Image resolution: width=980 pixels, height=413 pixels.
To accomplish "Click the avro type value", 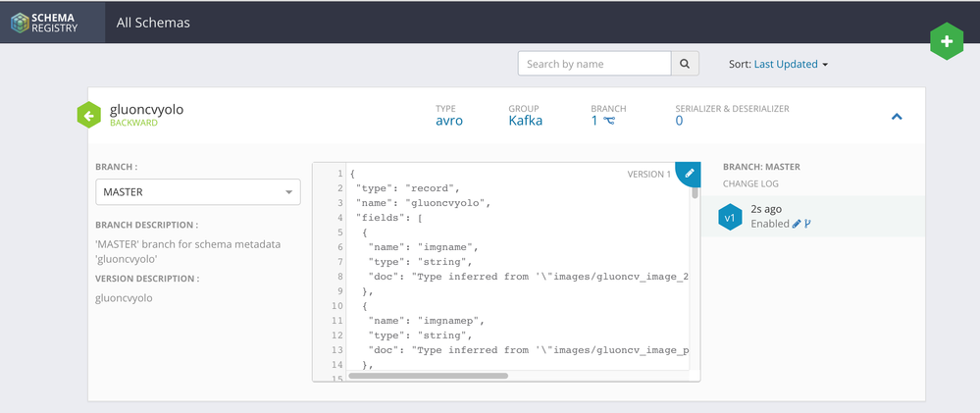I will 448,122.
